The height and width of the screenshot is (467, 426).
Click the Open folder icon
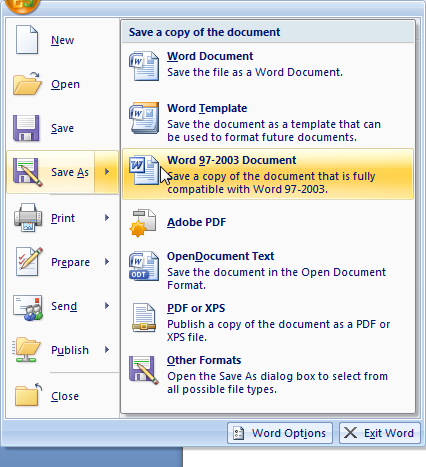point(27,83)
